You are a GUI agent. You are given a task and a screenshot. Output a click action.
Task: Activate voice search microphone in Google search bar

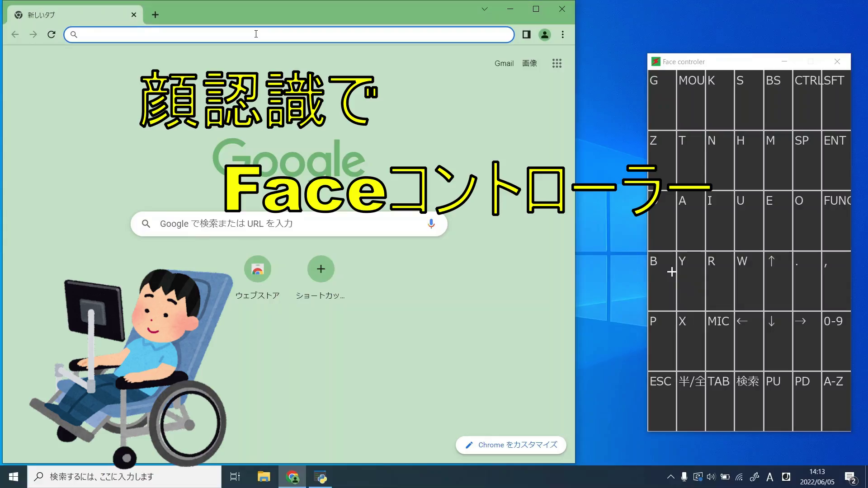430,223
